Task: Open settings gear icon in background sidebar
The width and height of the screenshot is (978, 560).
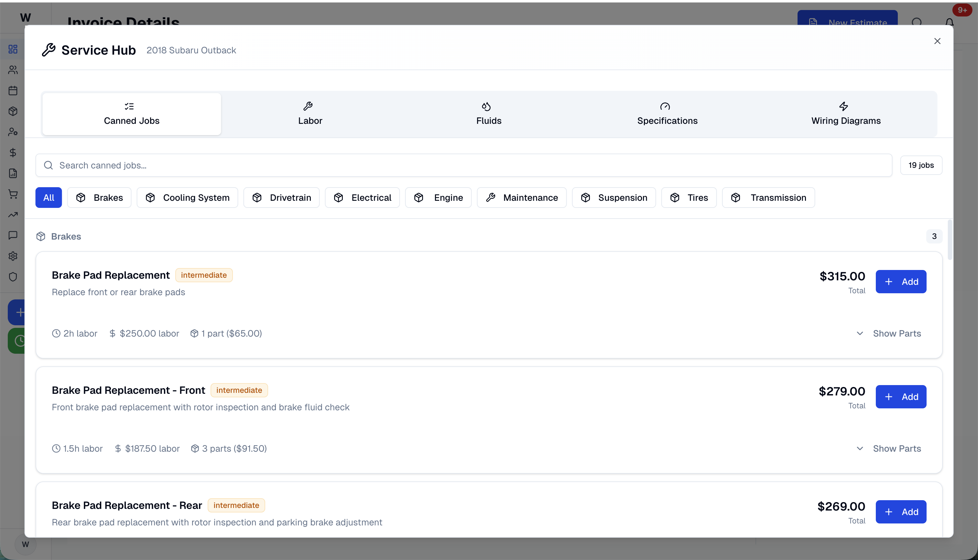Action: 13,256
